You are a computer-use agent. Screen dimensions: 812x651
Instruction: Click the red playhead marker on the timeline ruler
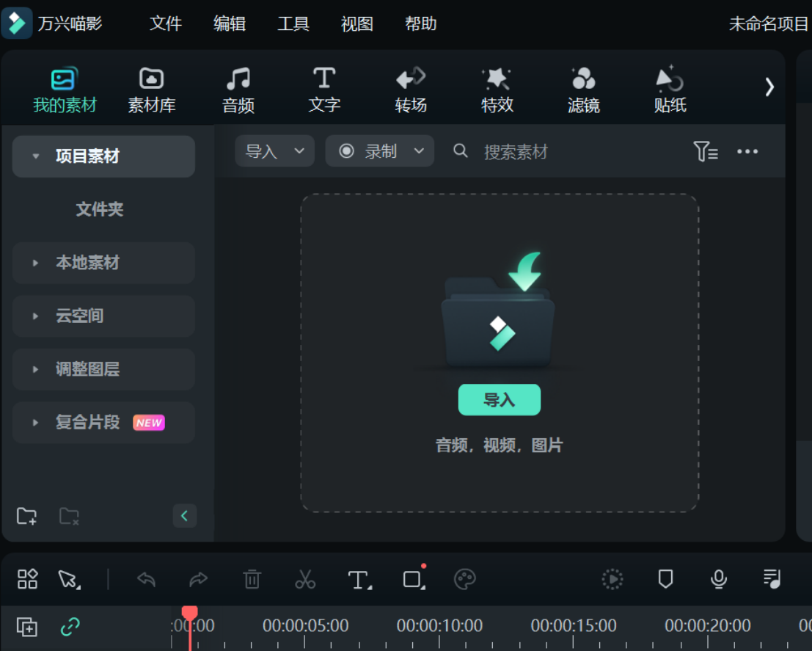pyautogui.click(x=190, y=610)
